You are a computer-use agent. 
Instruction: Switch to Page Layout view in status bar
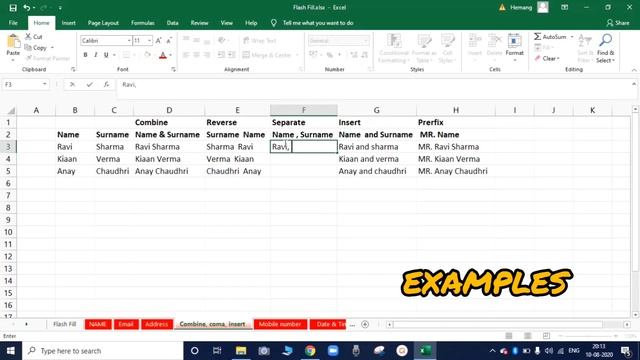[x=527, y=336]
